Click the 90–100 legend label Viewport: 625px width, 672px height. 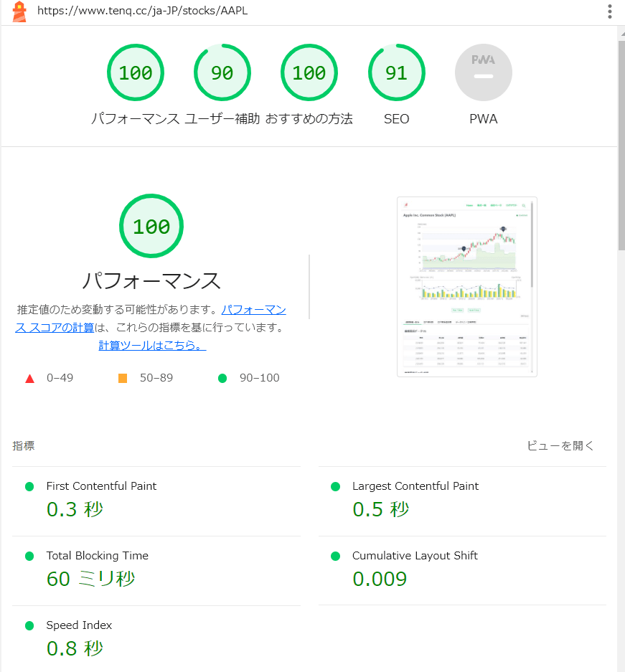point(259,377)
